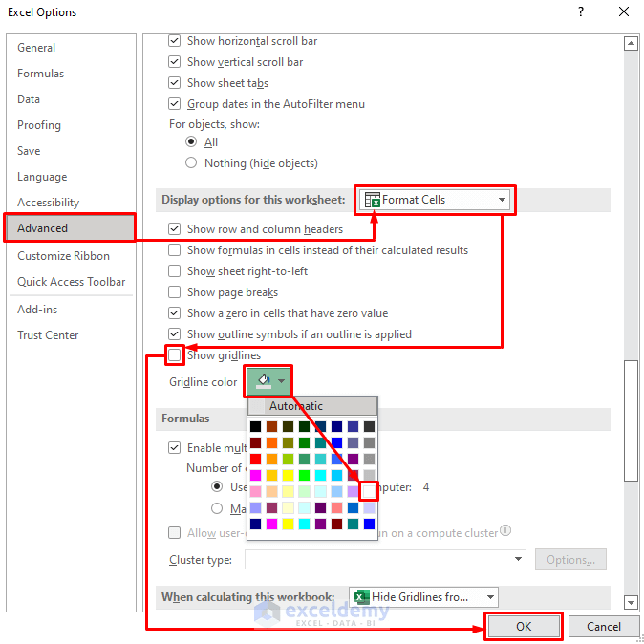Open the Trust Center category
Screen dimensions: 644x644
(x=48, y=335)
